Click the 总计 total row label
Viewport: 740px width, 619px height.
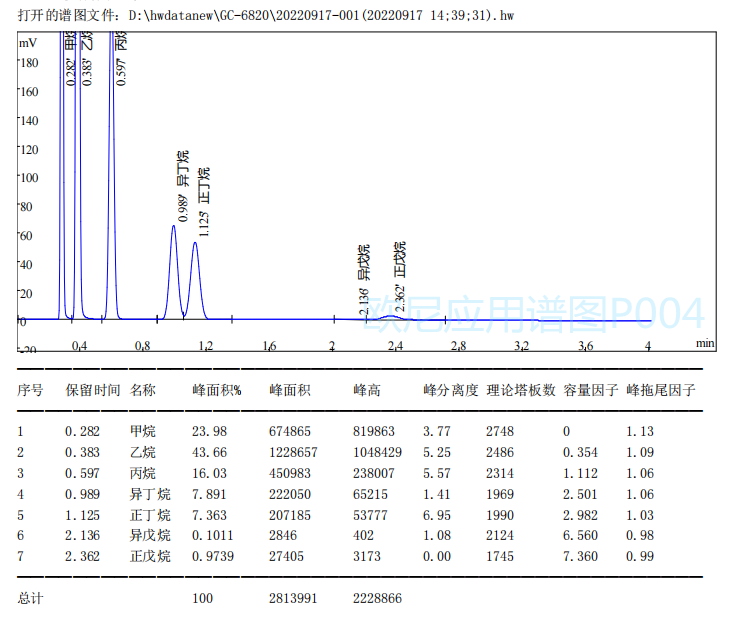[x=30, y=598]
